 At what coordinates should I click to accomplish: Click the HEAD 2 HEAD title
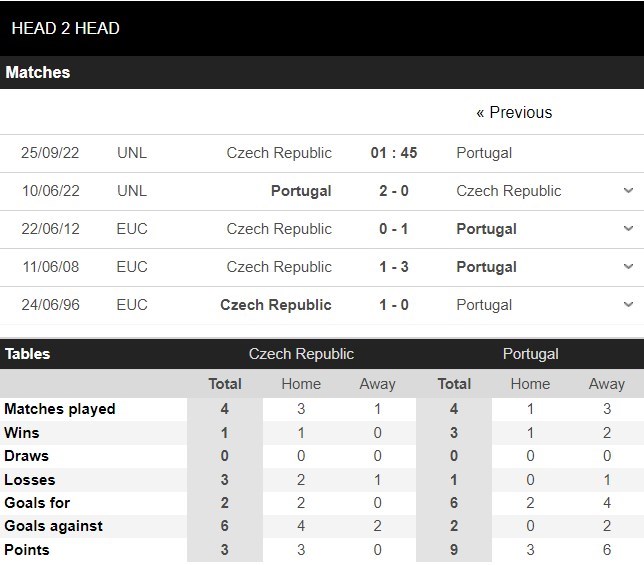click(65, 28)
